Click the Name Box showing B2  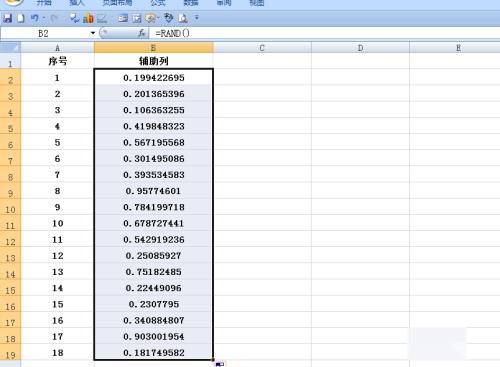(x=45, y=33)
